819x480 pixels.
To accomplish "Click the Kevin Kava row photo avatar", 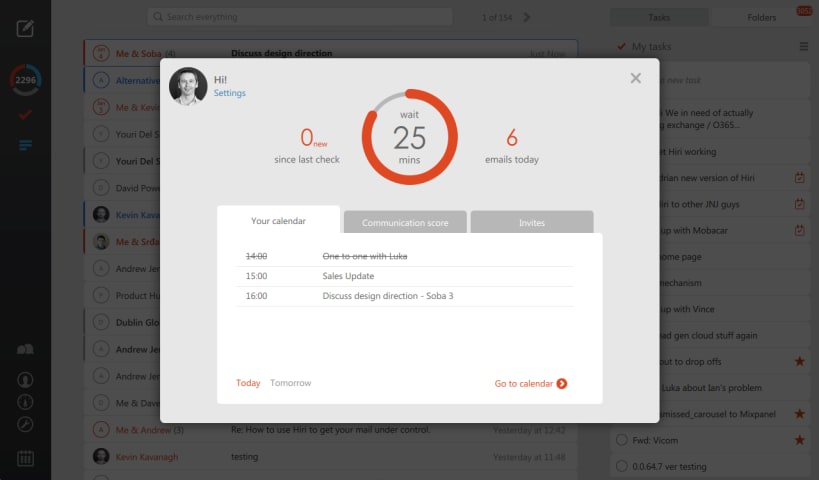I will (101, 214).
